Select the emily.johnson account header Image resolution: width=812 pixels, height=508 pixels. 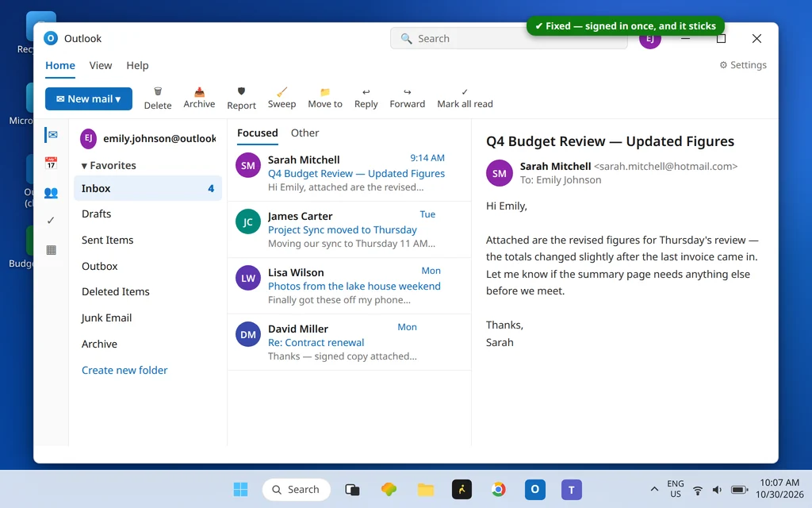pos(147,138)
